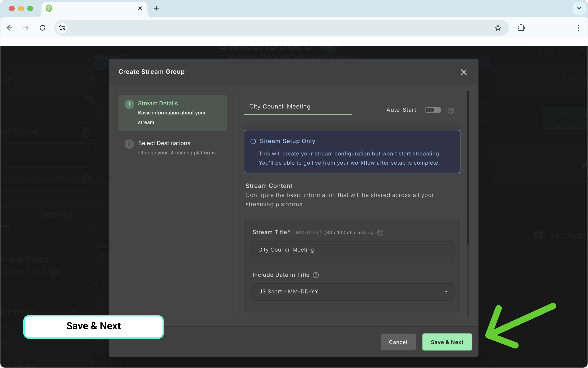Click the Create Stream Group dialog title

click(152, 72)
